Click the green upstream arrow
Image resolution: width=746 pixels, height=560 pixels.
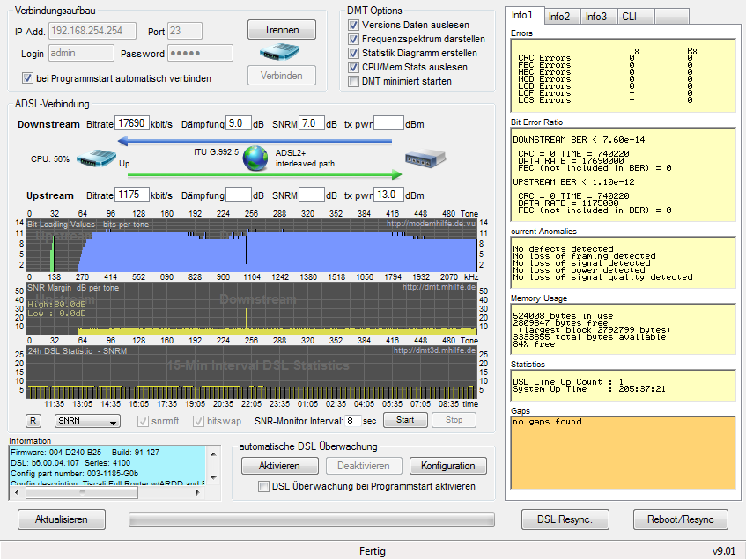click(x=264, y=174)
